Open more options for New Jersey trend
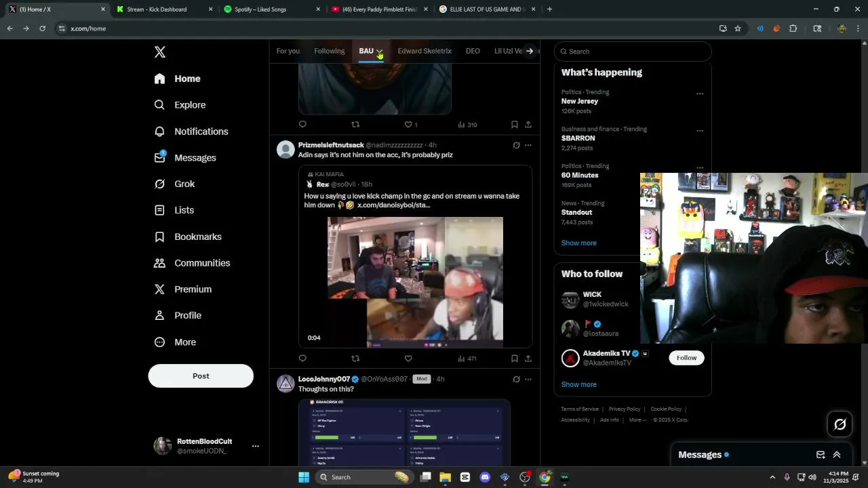 click(700, 94)
